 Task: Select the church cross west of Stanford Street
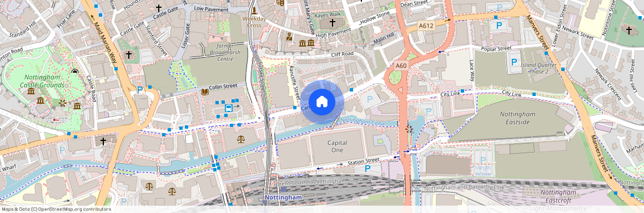pos(129,54)
